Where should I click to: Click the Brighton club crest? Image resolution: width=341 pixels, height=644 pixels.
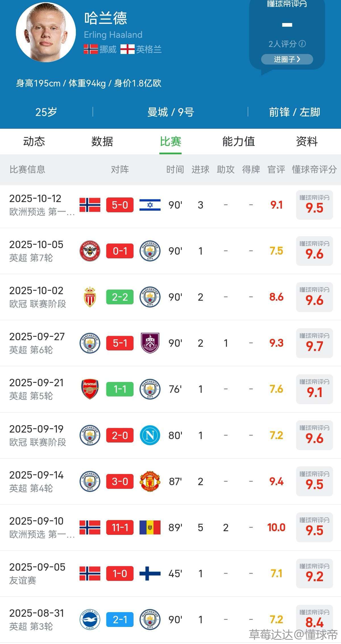click(90, 620)
